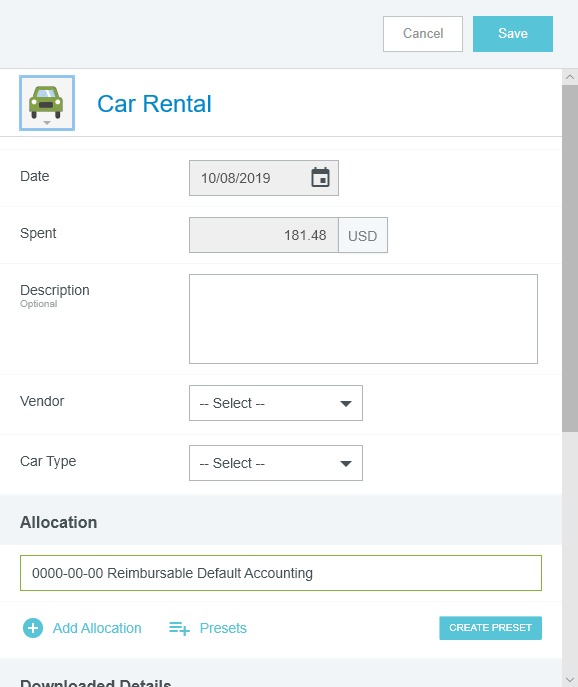This screenshot has height=687, width=578.
Task: Open the Car Type dropdown arrow
Action: tap(346, 464)
